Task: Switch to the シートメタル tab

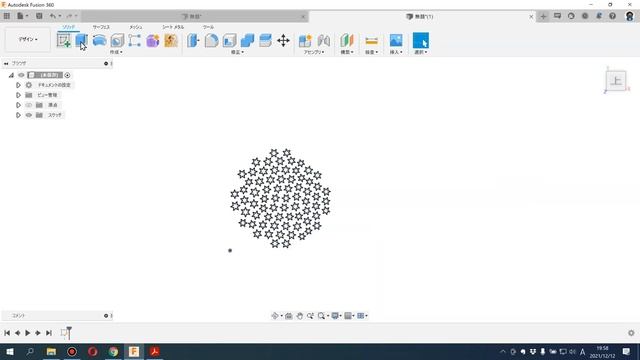Action: click(173, 27)
